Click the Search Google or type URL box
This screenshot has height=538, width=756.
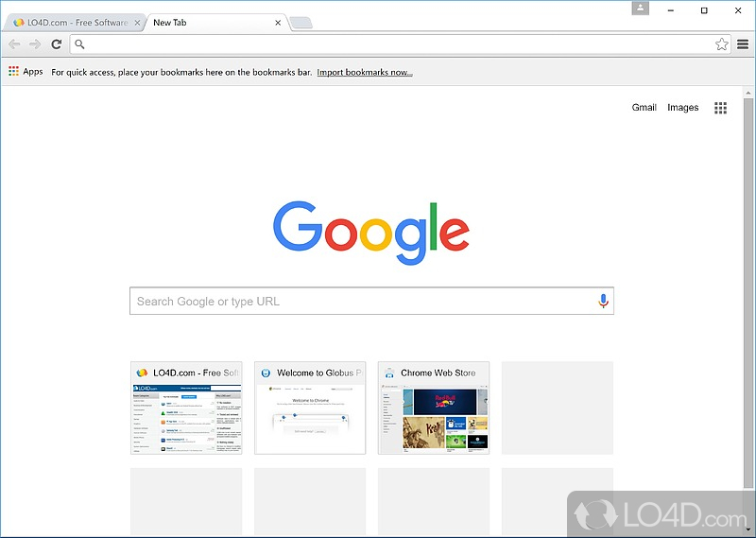pos(371,301)
